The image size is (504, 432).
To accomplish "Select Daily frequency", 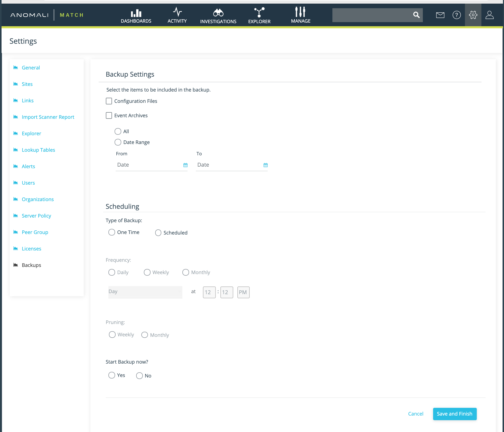I will point(112,272).
